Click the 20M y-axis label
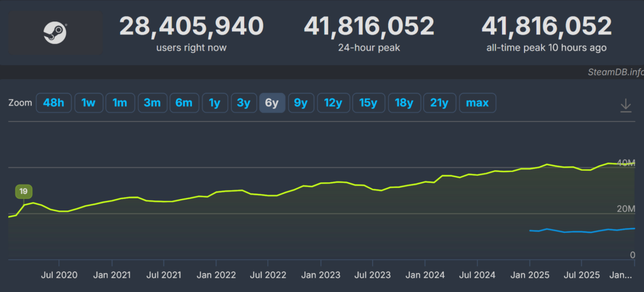The image size is (644, 292). point(626,209)
